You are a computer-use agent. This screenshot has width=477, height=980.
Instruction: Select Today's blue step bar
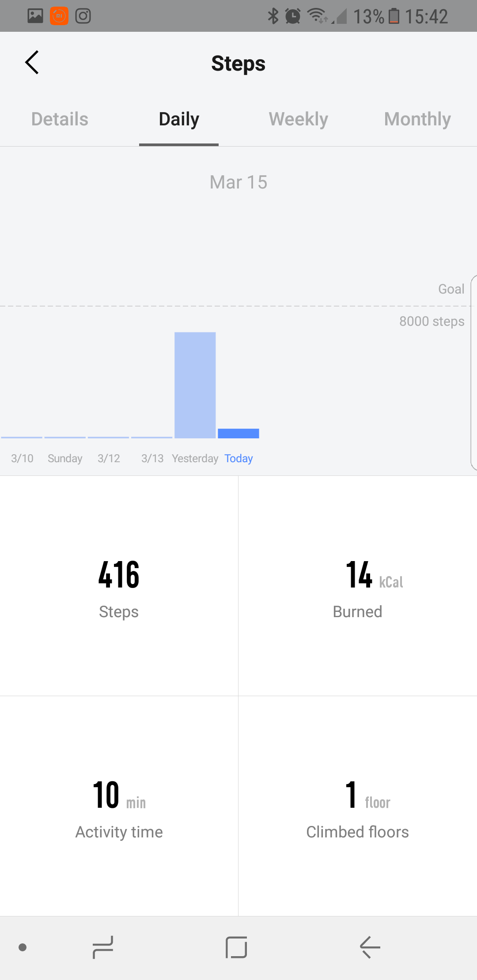238,433
